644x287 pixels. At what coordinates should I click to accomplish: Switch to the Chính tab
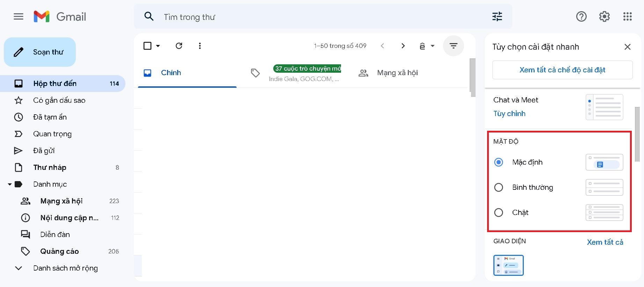(x=187, y=73)
